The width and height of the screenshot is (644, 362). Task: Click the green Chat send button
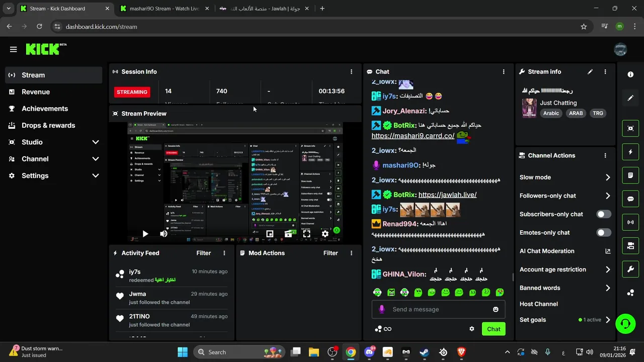coord(494,329)
